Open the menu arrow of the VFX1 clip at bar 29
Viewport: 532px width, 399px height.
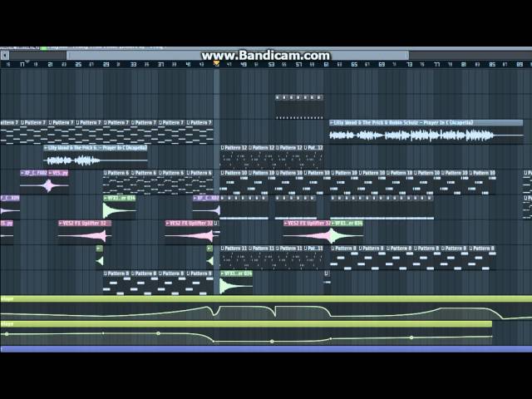[106, 198]
